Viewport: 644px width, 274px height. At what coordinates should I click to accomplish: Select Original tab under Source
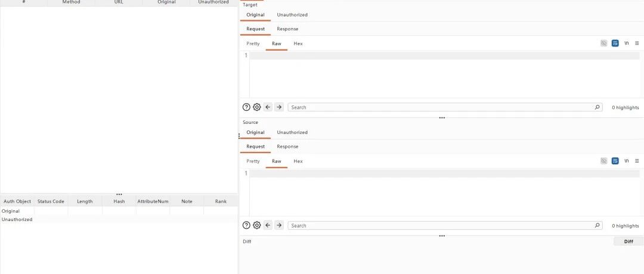(x=255, y=132)
